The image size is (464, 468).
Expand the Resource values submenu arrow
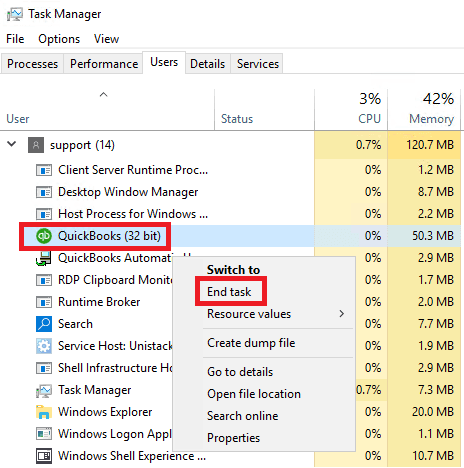pyautogui.click(x=342, y=314)
